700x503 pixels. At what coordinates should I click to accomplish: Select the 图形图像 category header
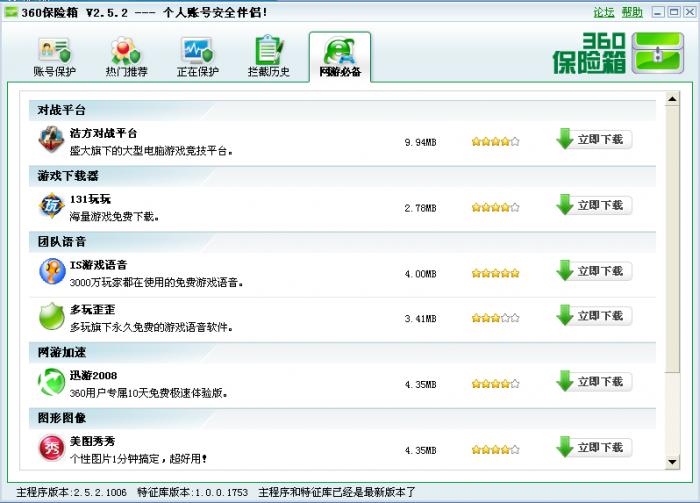(x=342, y=418)
